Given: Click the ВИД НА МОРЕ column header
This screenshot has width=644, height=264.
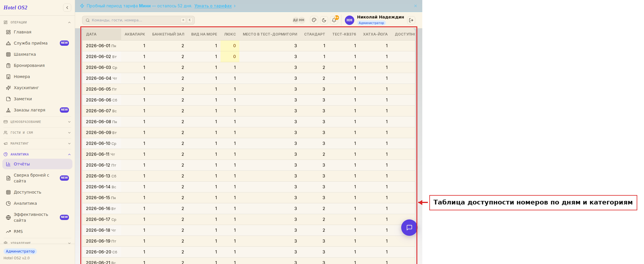Looking at the screenshot, I should [x=204, y=34].
